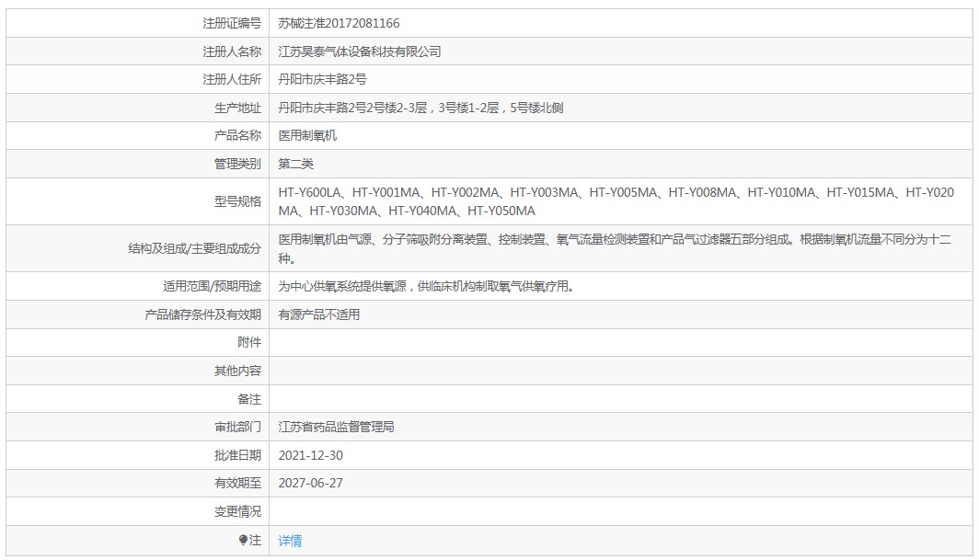The width and height of the screenshot is (979, 560).
Task: Click the 附件 label
Action: click(249, 342)
